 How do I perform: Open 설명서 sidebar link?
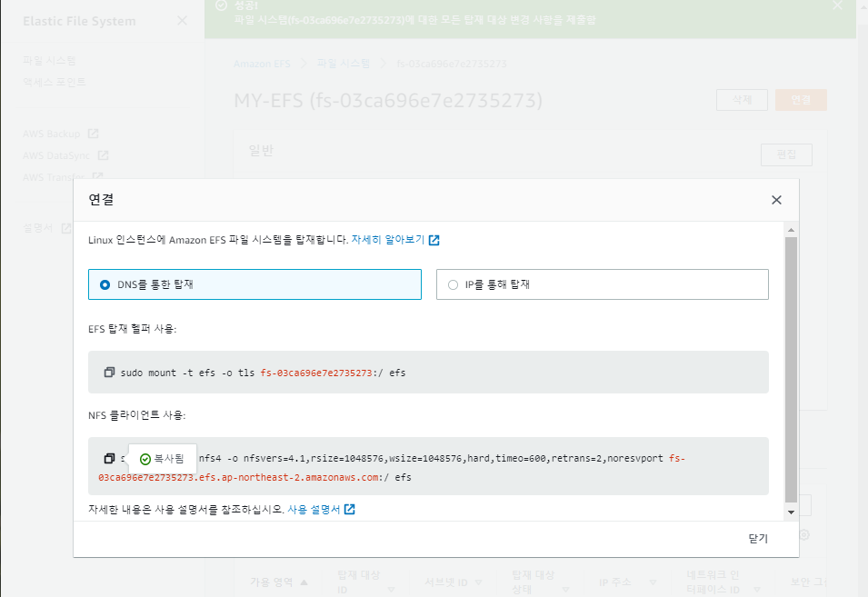[x=37, y=228]
